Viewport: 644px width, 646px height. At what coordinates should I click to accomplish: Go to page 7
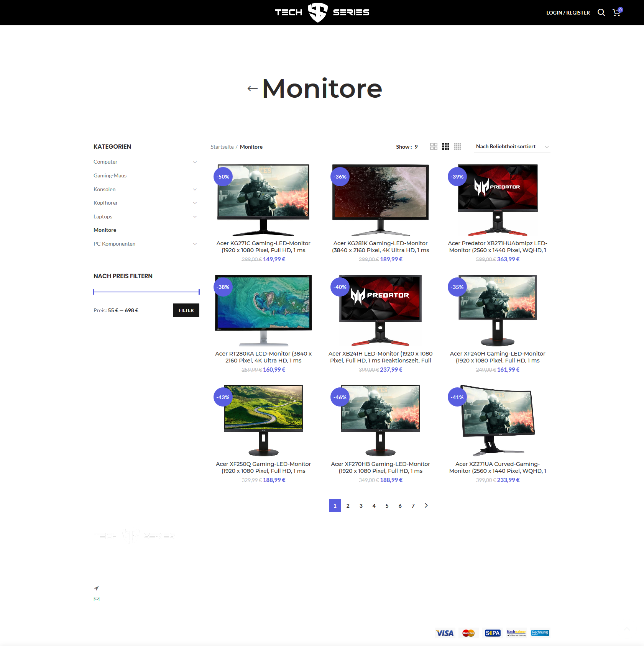pyautogui.click(x=413, y=506)
